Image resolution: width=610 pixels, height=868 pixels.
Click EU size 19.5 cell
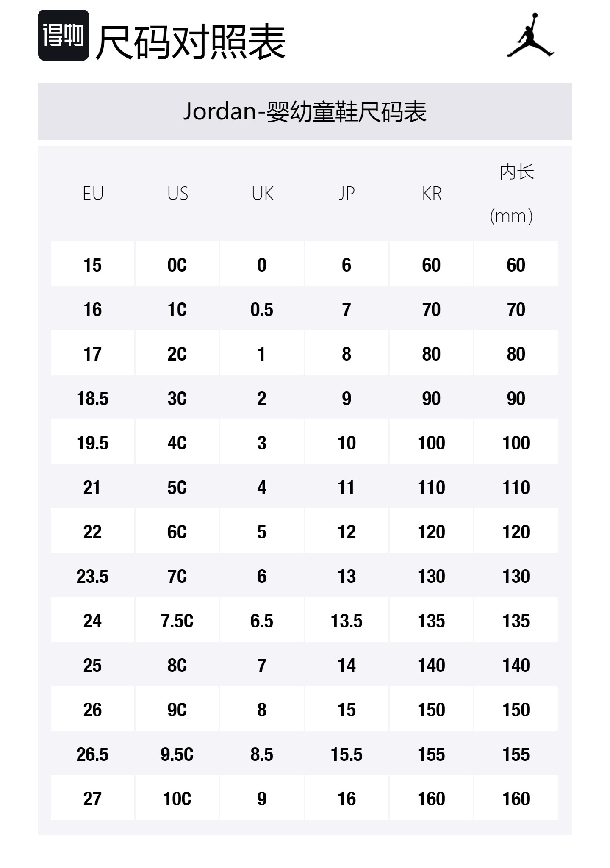[92, 443]
